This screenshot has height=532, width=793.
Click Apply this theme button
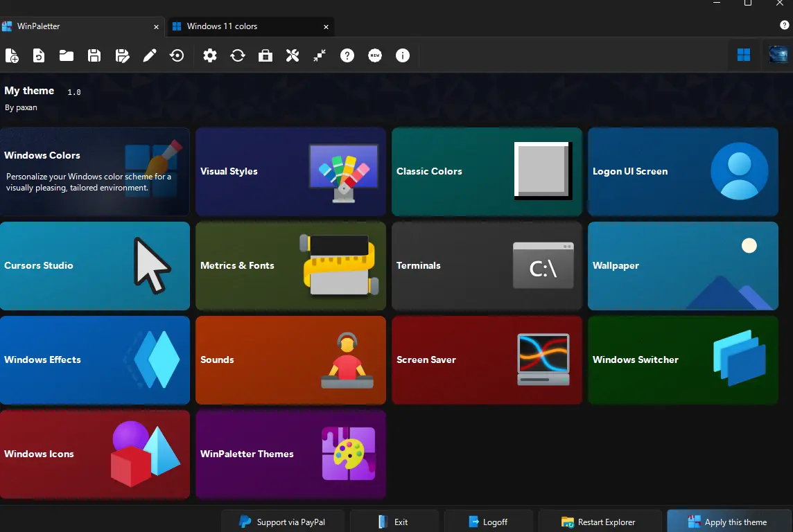[730, 522]
